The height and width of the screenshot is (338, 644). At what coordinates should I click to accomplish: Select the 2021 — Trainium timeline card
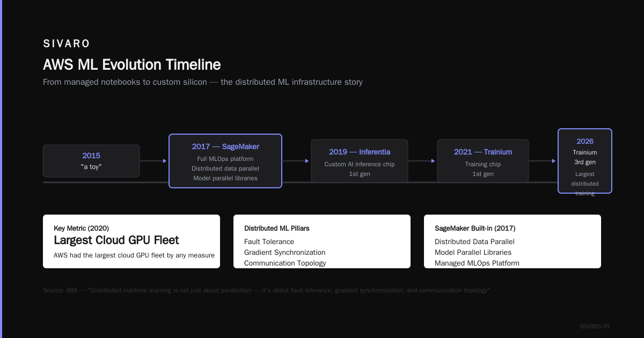tap(483, 161)
